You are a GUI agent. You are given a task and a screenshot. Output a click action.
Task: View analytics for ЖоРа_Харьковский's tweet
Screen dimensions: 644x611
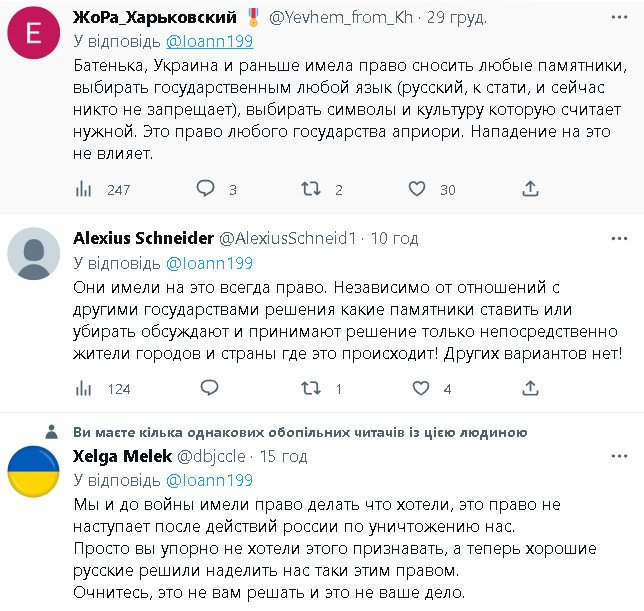coord(85,188)
